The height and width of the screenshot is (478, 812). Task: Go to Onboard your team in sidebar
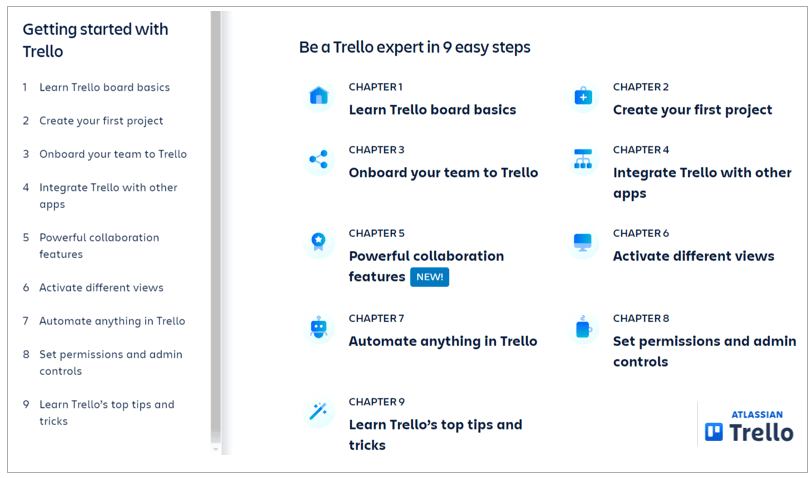pyautogui.click(x=113, y=154)
